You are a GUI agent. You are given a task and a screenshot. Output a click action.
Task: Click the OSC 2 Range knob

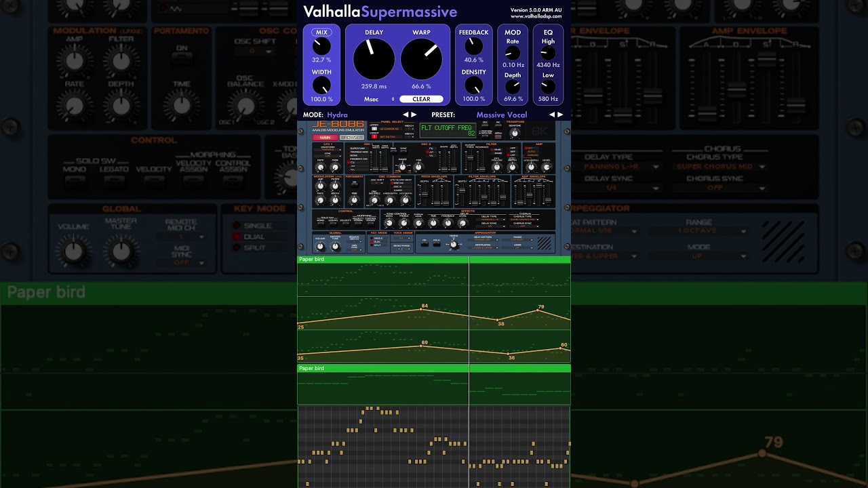click(402, 167)
